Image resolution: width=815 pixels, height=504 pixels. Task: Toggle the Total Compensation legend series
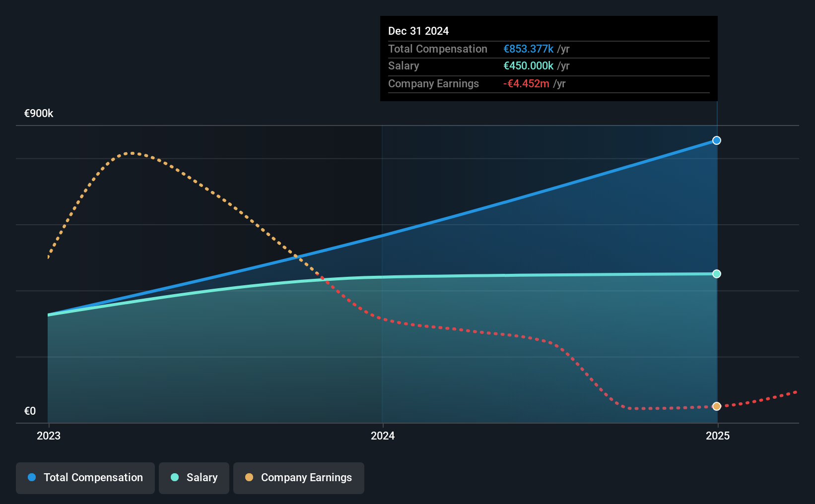pyautogui.click(x=85, y=478)
